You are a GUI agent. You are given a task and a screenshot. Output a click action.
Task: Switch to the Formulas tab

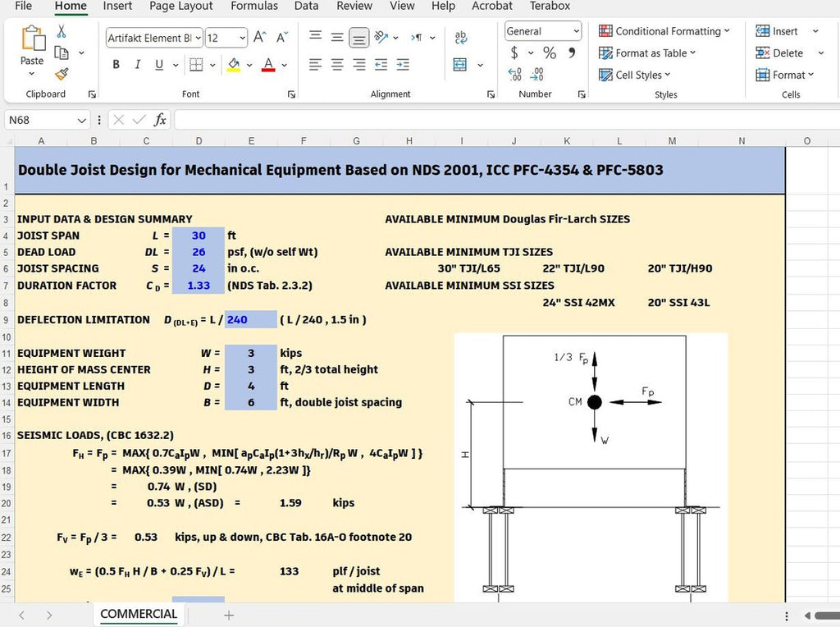[254, 6]
